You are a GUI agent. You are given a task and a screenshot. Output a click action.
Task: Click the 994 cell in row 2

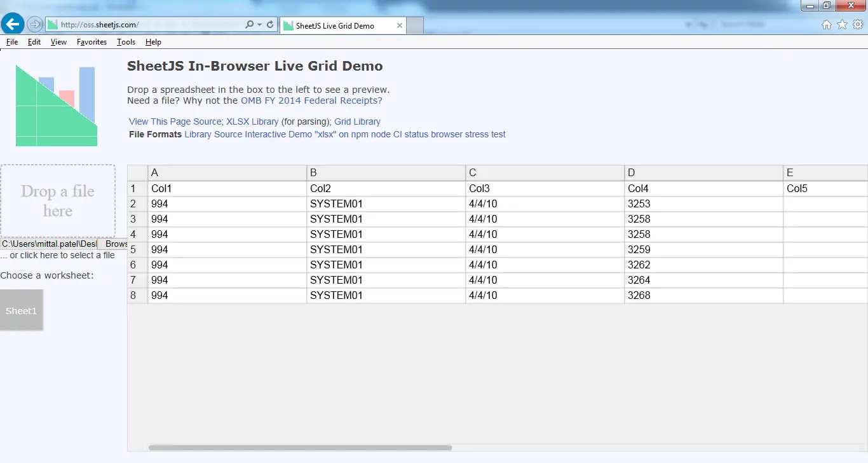(x=227, y=204)
